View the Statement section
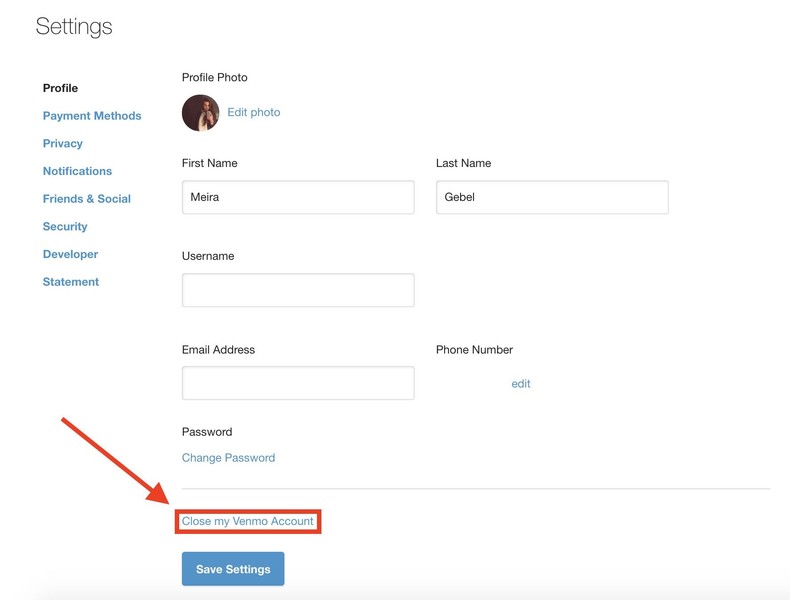The width and height of the screenshot is (790, 600). tap(71, 282)
